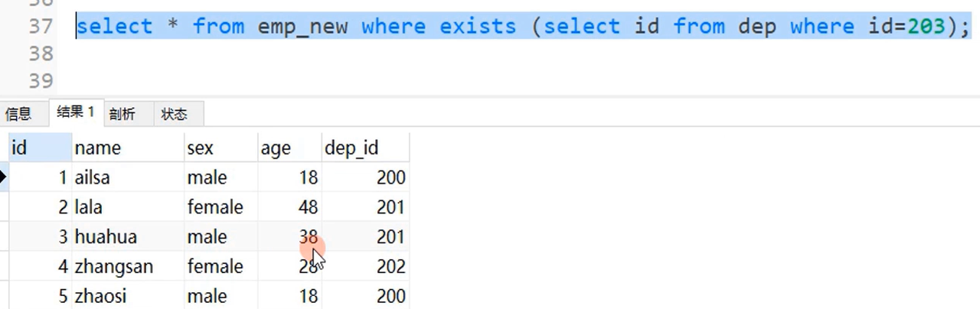
Task: Select the sex column header
Action: 220,148
